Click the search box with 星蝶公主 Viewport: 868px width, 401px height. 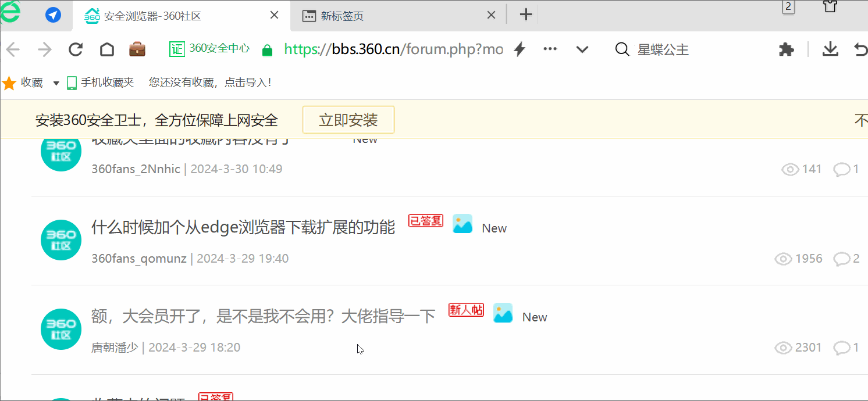[663, 50]
